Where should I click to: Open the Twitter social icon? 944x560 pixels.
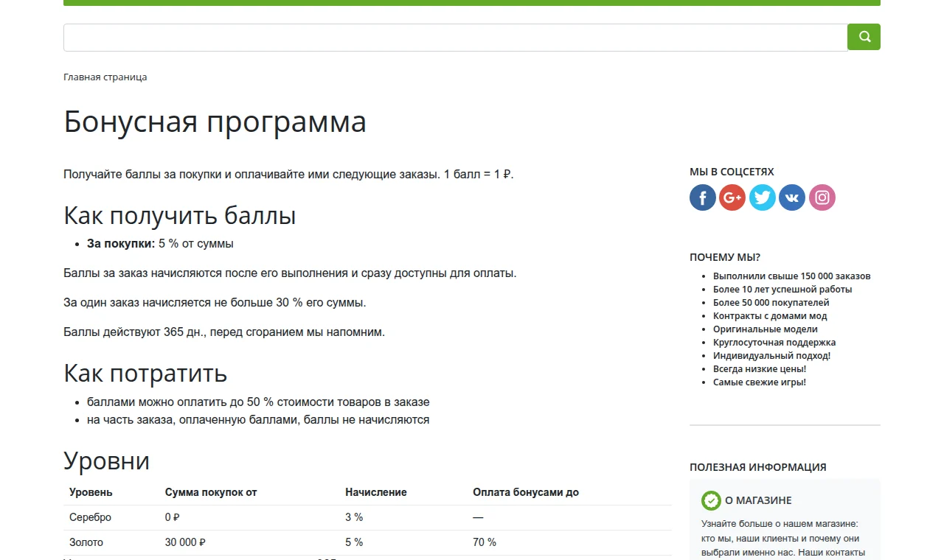763,197
